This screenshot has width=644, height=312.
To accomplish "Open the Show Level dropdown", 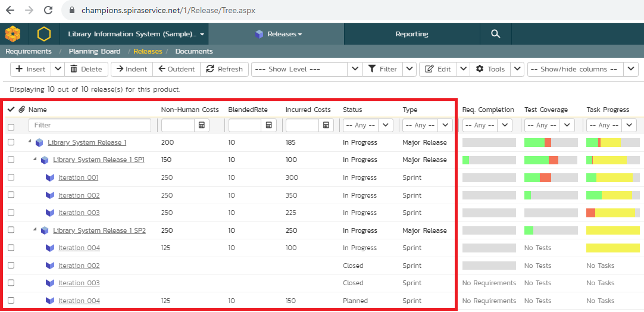I will coord(307,69).
